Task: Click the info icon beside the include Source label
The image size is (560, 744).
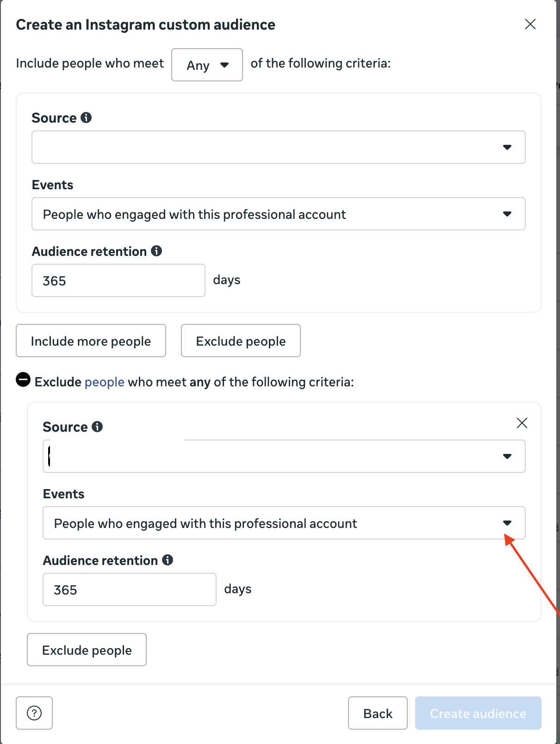Action: (86, 118)
